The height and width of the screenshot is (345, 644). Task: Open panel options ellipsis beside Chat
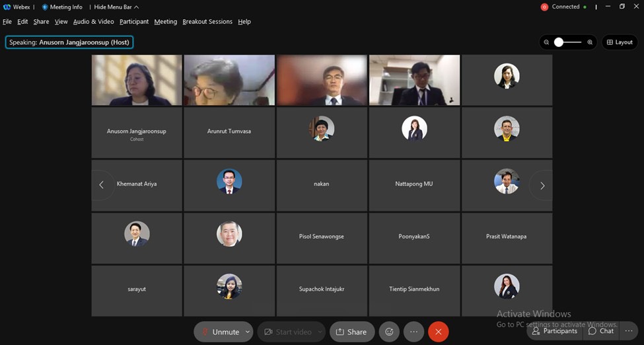pos(629,331)
